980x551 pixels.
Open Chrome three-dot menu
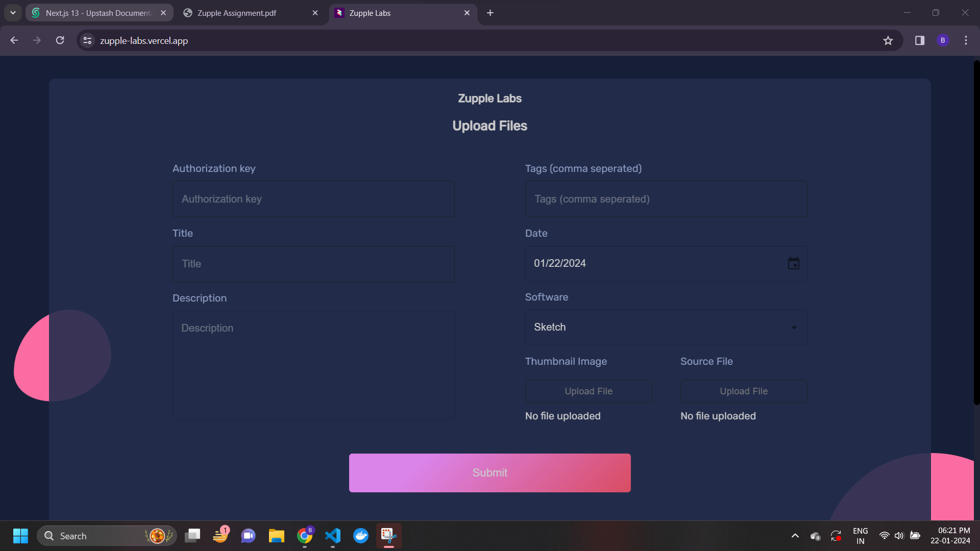pos(966,40)
